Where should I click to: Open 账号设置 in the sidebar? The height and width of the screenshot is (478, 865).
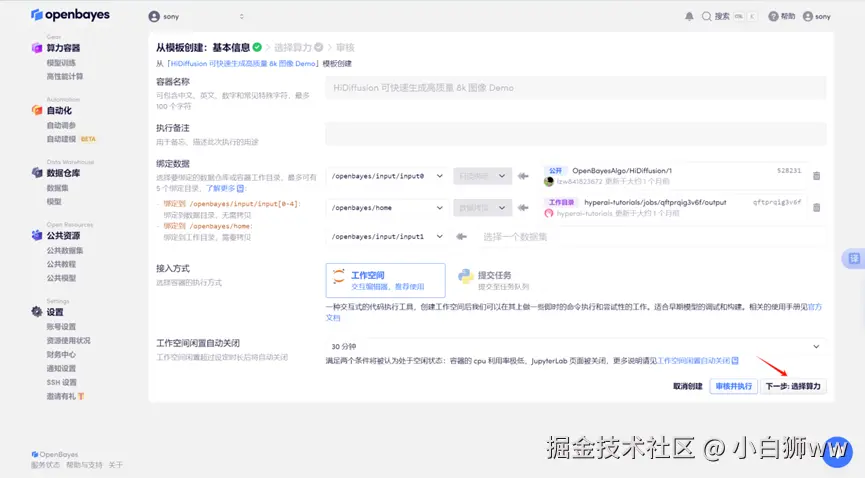pyautogui.click(x=61, y=327)
